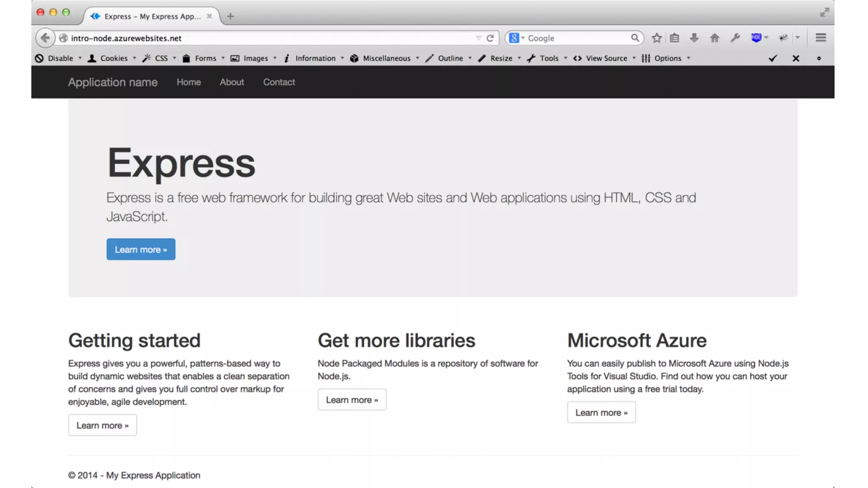This screenshot has width=868, height=488.
Task: Click the Microsoft Azure heading
Action: [637, 341]
